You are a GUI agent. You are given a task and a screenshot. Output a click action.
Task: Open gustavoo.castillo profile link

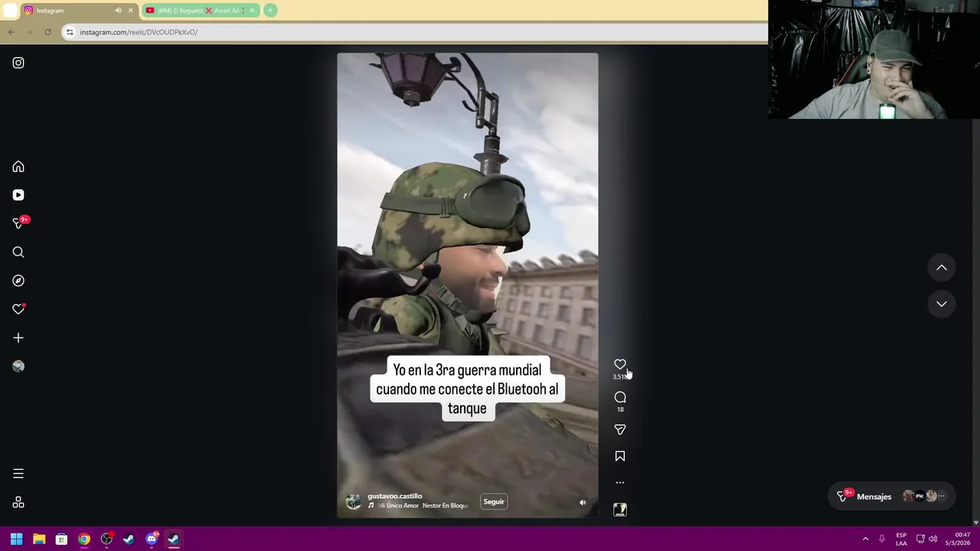(394, 496)
